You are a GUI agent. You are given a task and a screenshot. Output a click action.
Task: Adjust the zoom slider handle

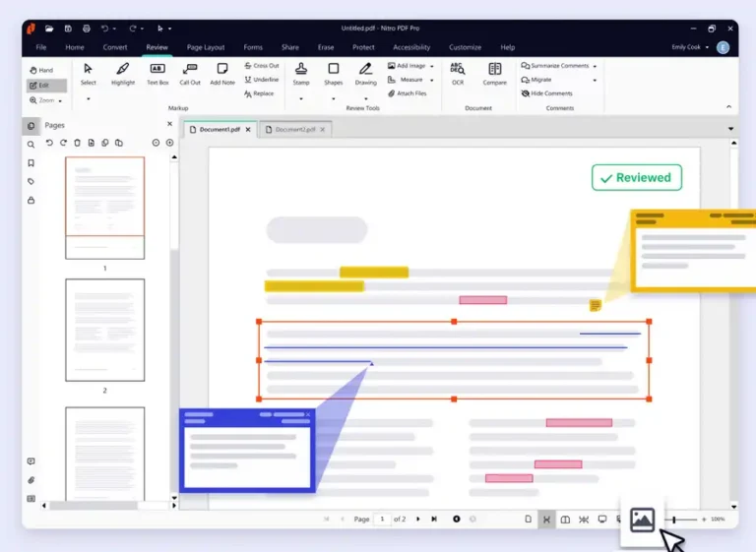674,520
